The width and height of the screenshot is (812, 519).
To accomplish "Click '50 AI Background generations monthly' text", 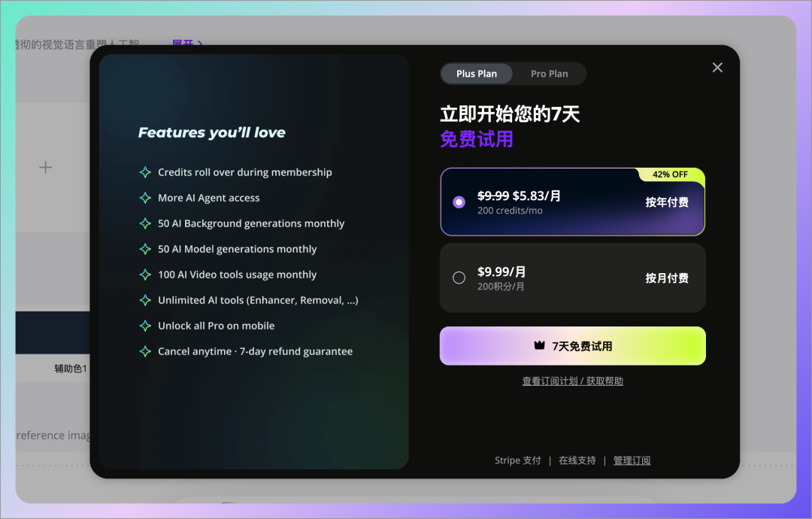I will coord(251,223).
